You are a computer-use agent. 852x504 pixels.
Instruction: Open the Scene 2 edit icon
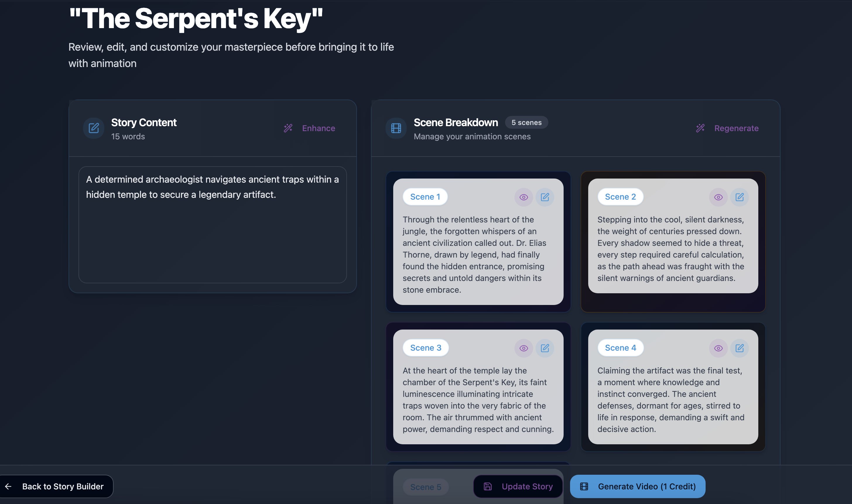click(739, 197)
